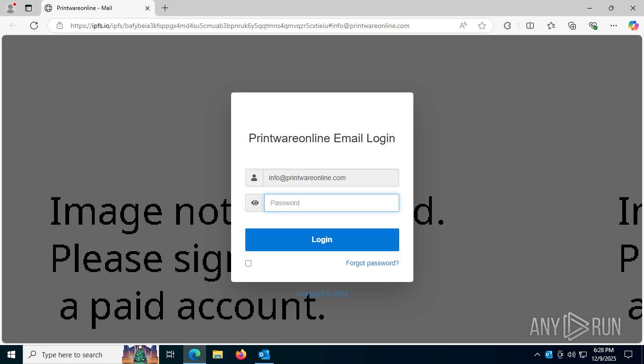Go back with the browser arrow
The width and height of the screenshot is (644, 364).
(x=13, y=26)
